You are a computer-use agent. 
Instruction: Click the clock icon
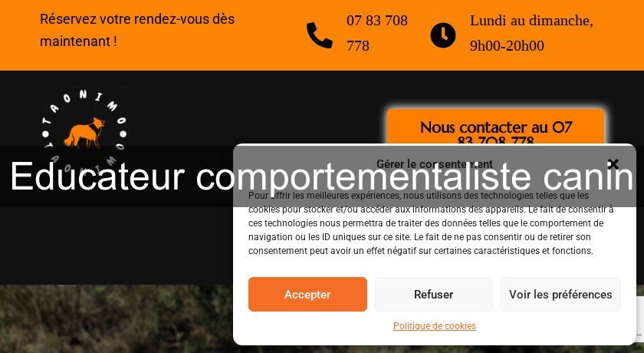point(443,35)
